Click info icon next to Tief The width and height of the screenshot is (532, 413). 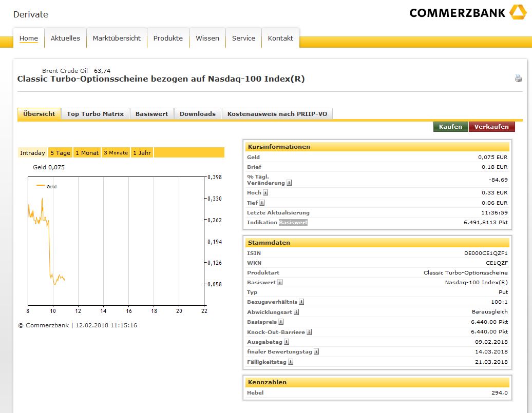(262, 203)
